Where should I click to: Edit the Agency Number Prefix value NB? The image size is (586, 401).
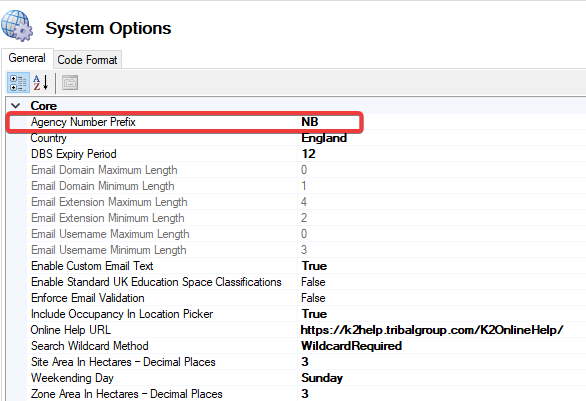[x=442, y=122]
